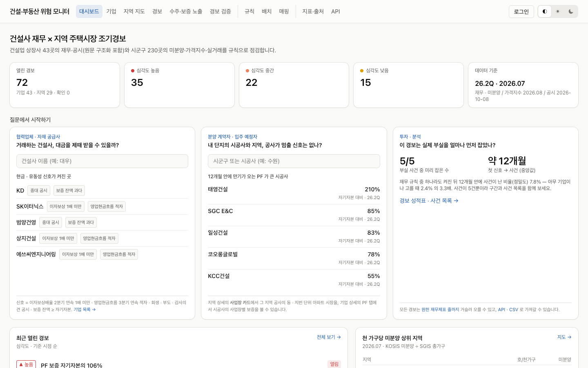This screenshot has width=588, height=368.
Task: Follow the 기업 목록 → link
Action: [85, 310]
